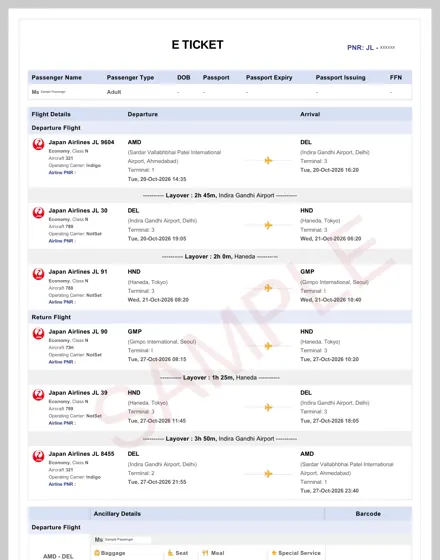Click the Arrival column header
Screen dimensions: 440x560
(310, 114)
